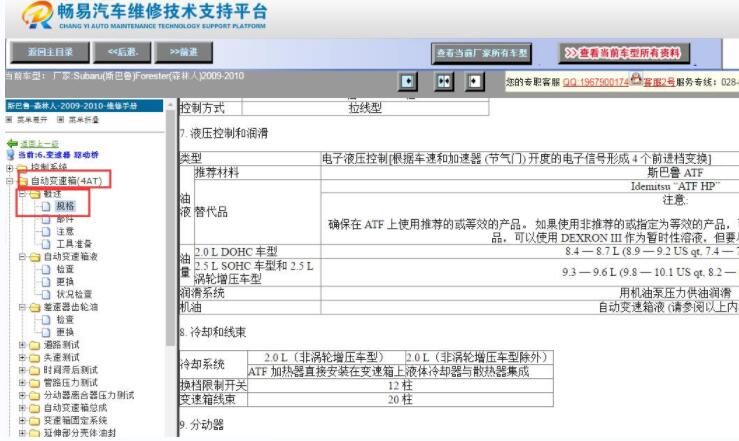
Task: Click the document icon beside 规格
Action: pyautogui.click(x=46, y=206)
